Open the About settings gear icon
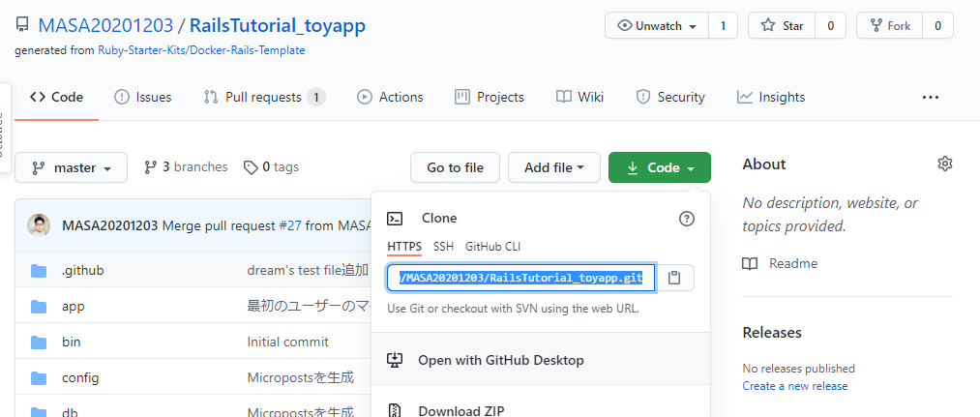Screen dimensions: 980x417 (945, 164)
